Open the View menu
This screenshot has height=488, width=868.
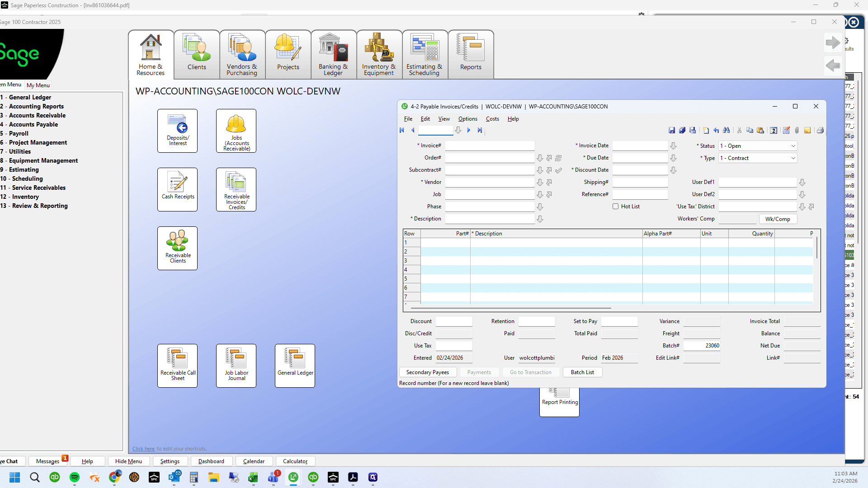(444, 119)
